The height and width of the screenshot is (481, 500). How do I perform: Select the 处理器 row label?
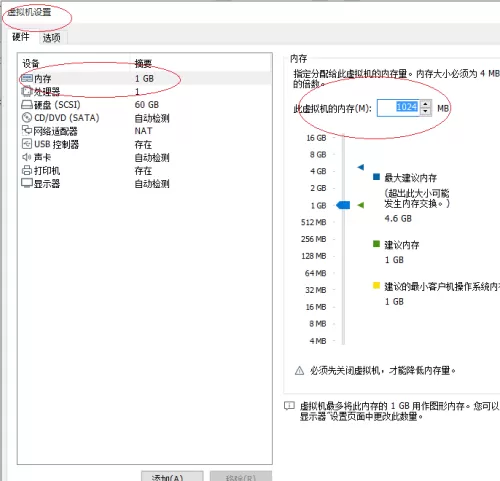click(x=47, y=92)
